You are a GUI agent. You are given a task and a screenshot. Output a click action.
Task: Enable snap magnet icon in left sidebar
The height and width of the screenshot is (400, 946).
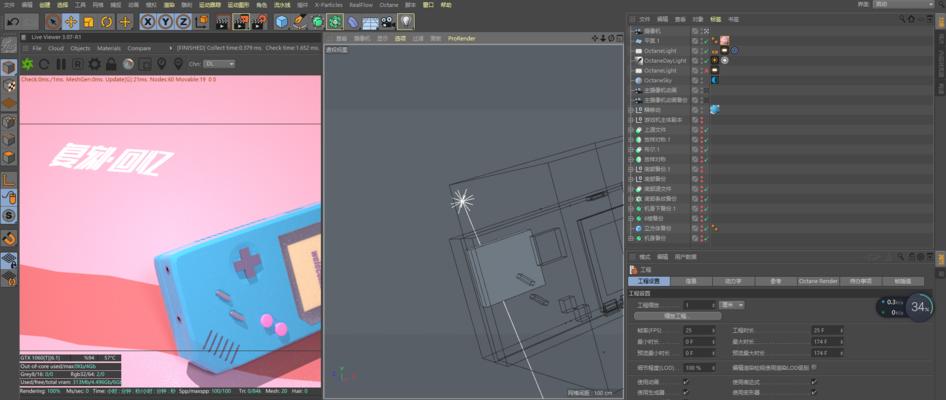tap(9, 237)
